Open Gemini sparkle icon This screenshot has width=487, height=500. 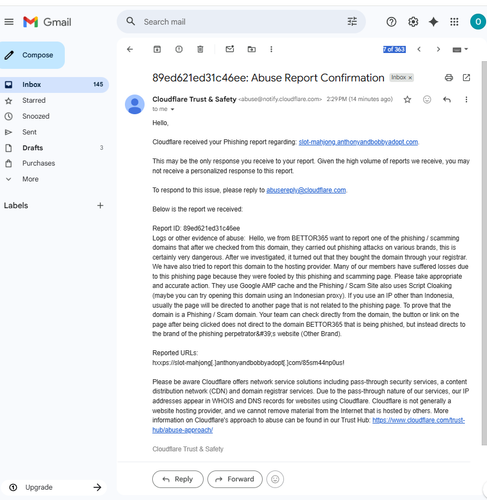pyautogui.click(x=433, y=22)
